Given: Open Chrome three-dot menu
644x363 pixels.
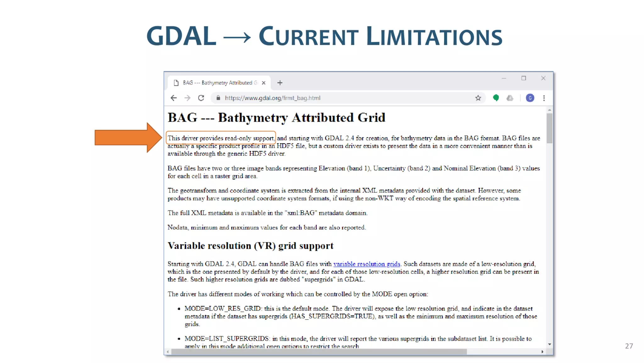Looking at the screenshot, I should pyautogui.click(x=544, y=98).
